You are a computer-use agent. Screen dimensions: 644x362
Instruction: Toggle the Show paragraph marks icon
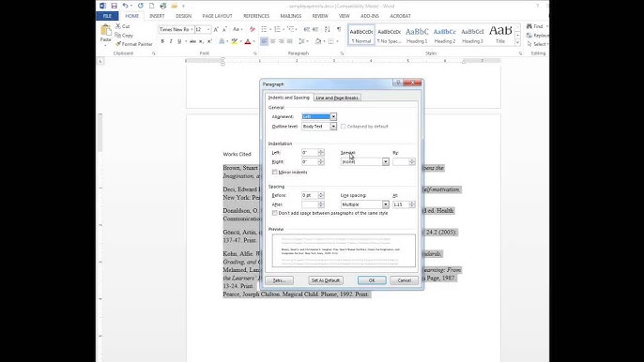click(339, 29)
